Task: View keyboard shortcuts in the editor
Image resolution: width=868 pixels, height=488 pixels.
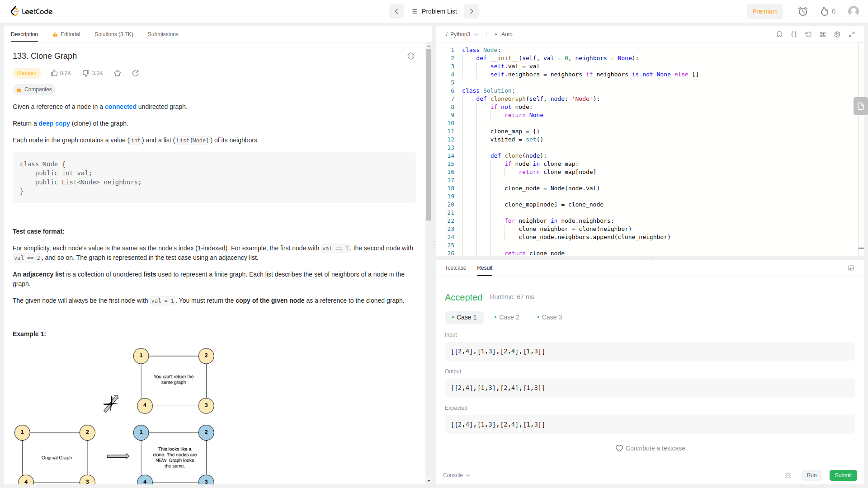Action: click(x=823, y=34)
